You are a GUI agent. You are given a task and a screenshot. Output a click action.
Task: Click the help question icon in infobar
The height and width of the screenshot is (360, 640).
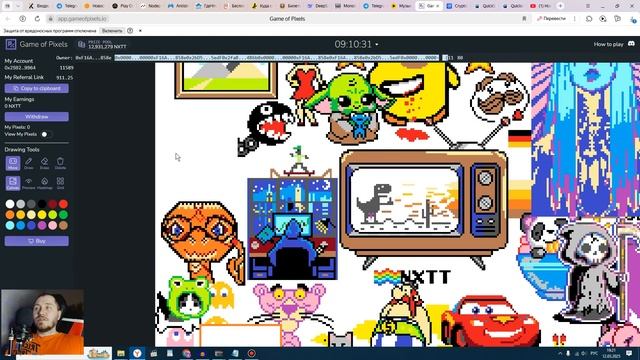click(130, 31)
